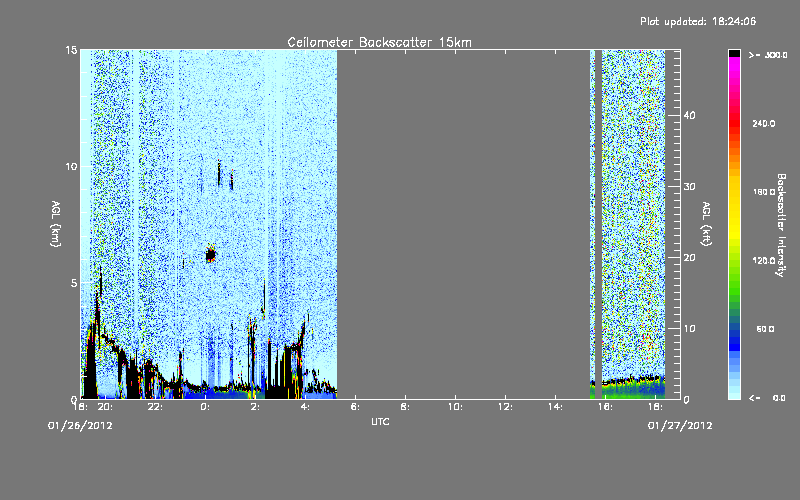The width and height of the screenshot is (800, 500).
Task: Click the start date "01/26/2012"
Action: pyautogui.click(x=80, y=426)
